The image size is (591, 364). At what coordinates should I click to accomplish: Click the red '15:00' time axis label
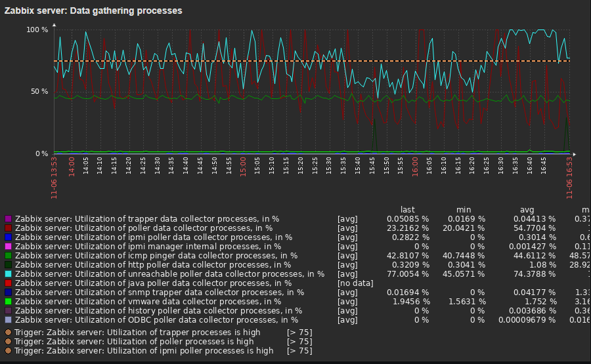point(243,167)
